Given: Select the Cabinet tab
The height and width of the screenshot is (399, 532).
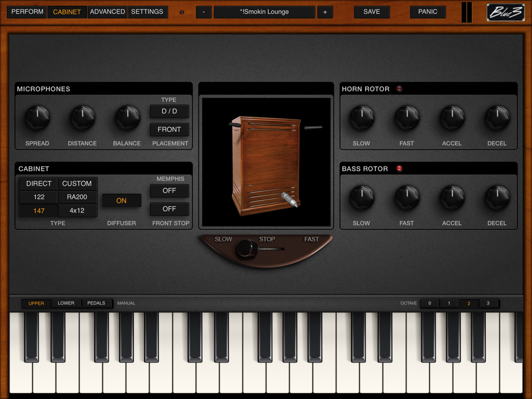Looking at the screenshot, I should click(x=67, y=12).
